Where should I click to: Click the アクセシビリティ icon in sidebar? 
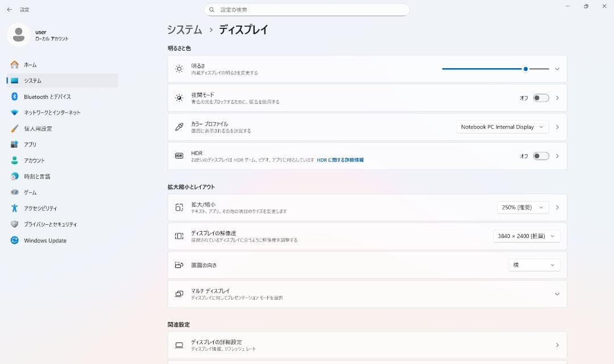pyautogui.click(x=15, y=208)
